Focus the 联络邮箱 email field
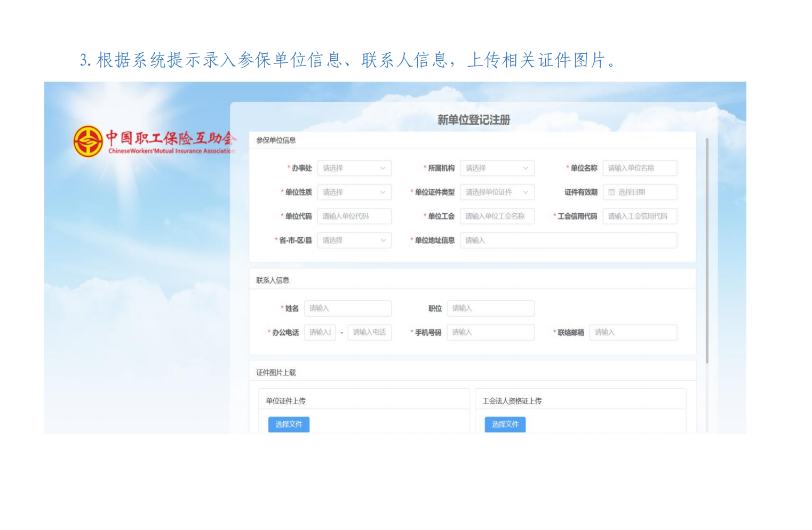 [633, 332]
